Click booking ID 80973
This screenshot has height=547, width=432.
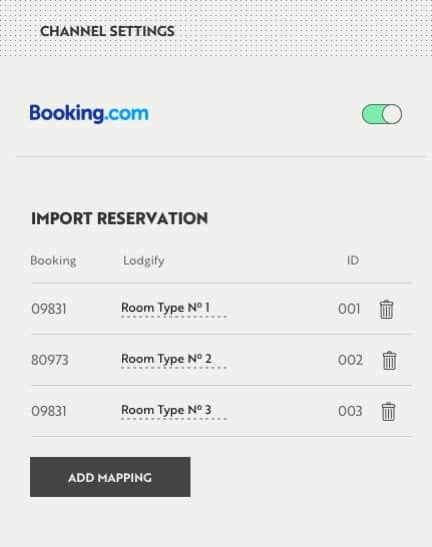click(x=50, y=360)
